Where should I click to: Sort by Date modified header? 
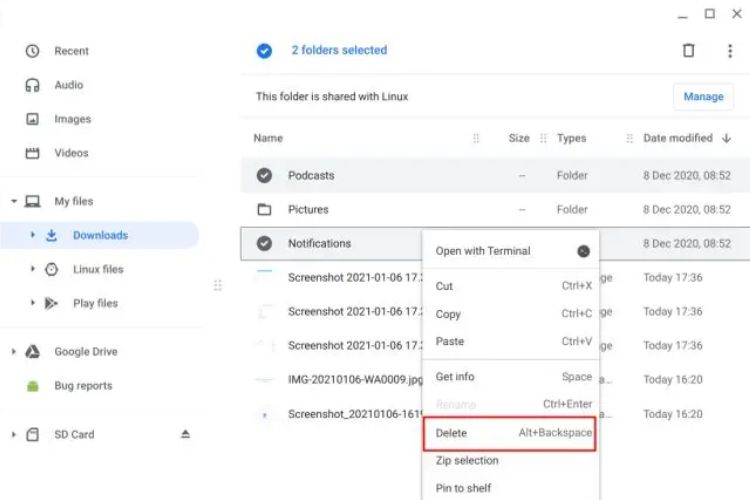coord(678,138)
